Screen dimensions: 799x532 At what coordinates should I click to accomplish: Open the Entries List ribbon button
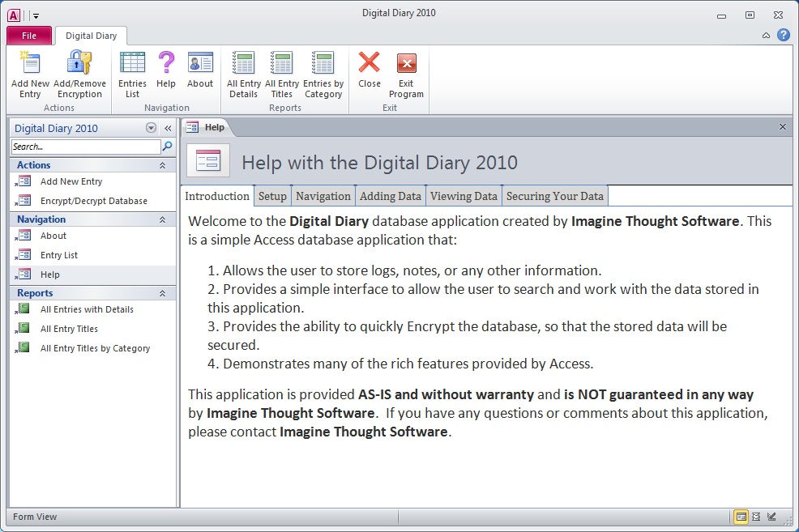132,74
